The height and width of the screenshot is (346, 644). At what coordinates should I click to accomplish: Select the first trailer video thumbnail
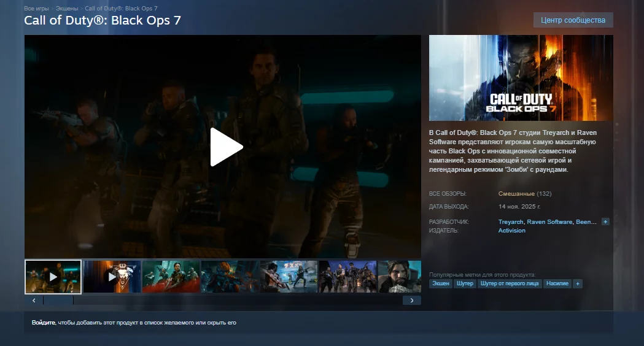point(53,277)
